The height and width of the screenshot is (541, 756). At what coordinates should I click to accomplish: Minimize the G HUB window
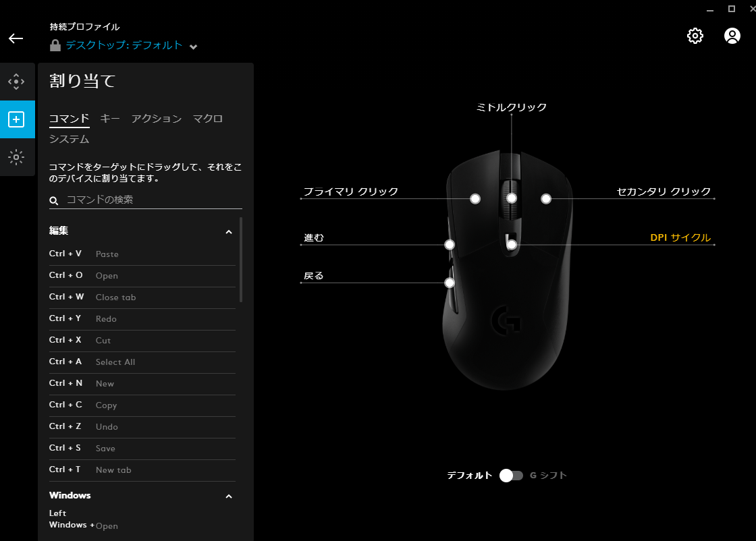click(709, 9)
